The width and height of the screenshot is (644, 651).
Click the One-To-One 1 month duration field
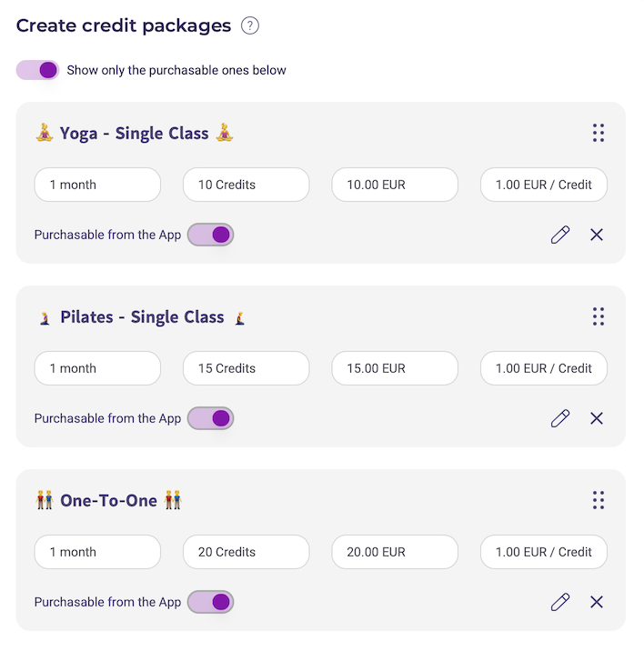(97, 552)
